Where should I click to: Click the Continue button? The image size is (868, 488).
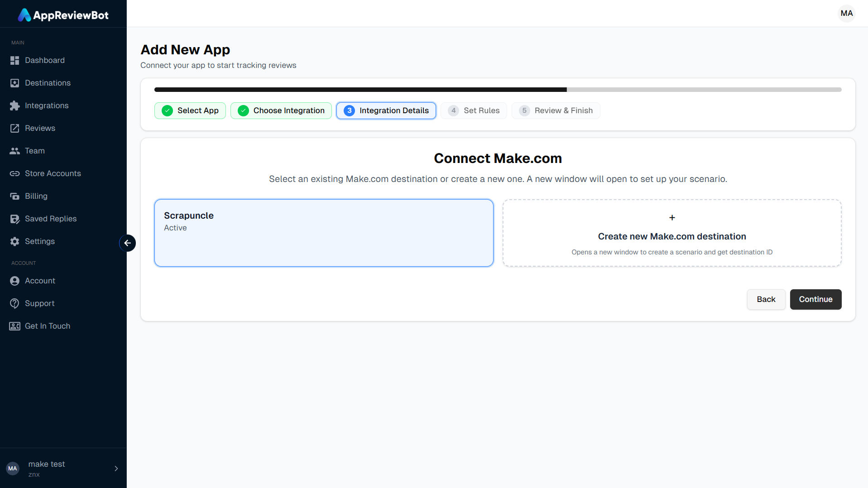(x=815, y=299)
